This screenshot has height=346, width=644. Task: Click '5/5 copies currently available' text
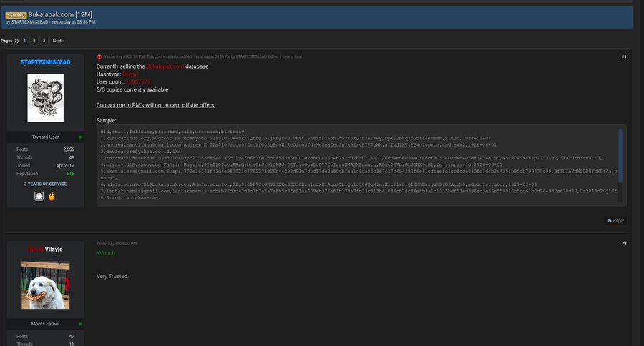click(x=132, y=89)
